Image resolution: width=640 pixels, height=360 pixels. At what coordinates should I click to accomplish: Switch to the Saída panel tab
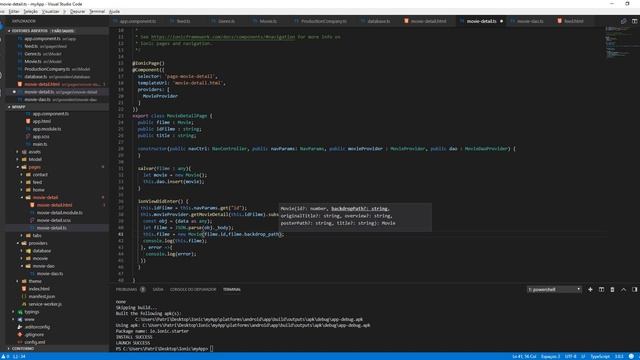click(x=158, y=289)
